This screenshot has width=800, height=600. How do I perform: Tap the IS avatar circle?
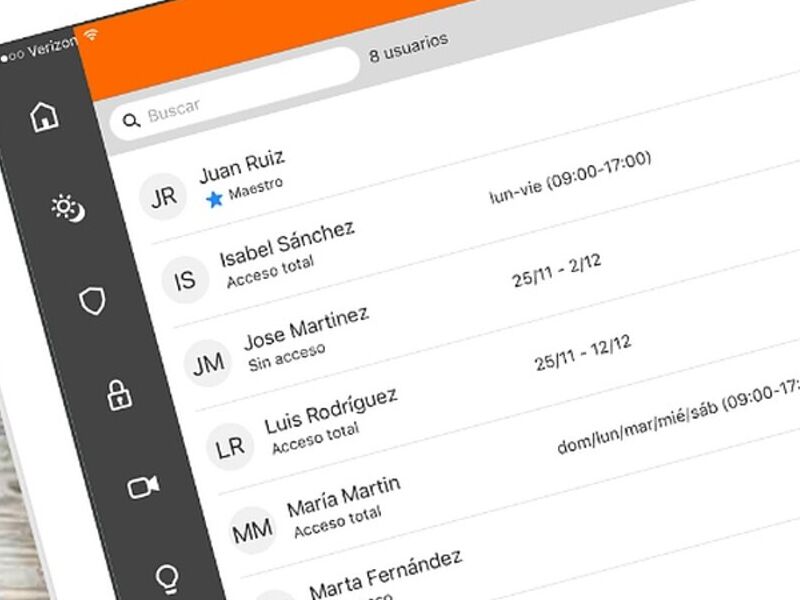tap(185, 280)
